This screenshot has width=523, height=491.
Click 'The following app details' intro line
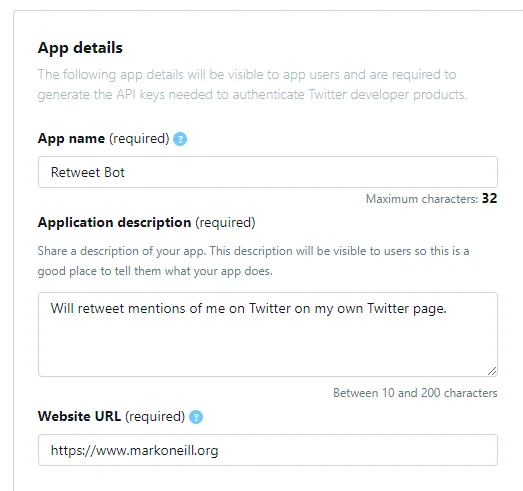247,74
